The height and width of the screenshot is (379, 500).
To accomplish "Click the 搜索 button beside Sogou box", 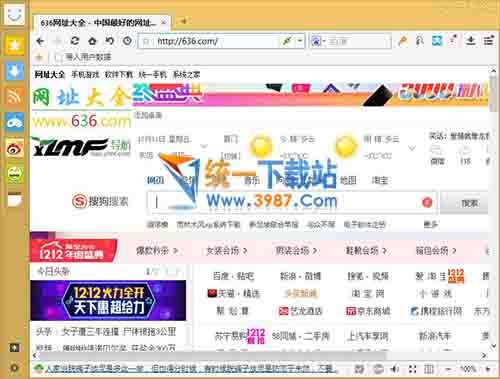I will tap(469, 203).
